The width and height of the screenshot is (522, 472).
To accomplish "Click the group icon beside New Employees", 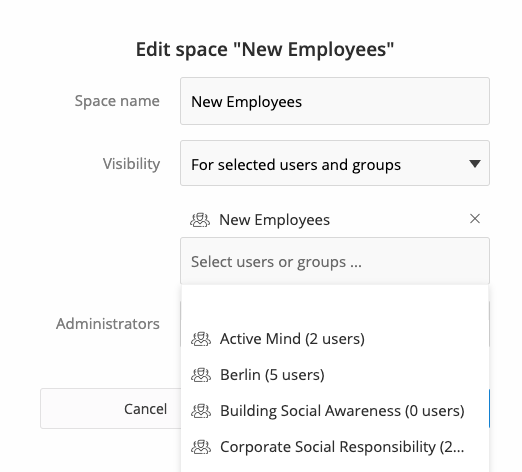I will [200, 220].
